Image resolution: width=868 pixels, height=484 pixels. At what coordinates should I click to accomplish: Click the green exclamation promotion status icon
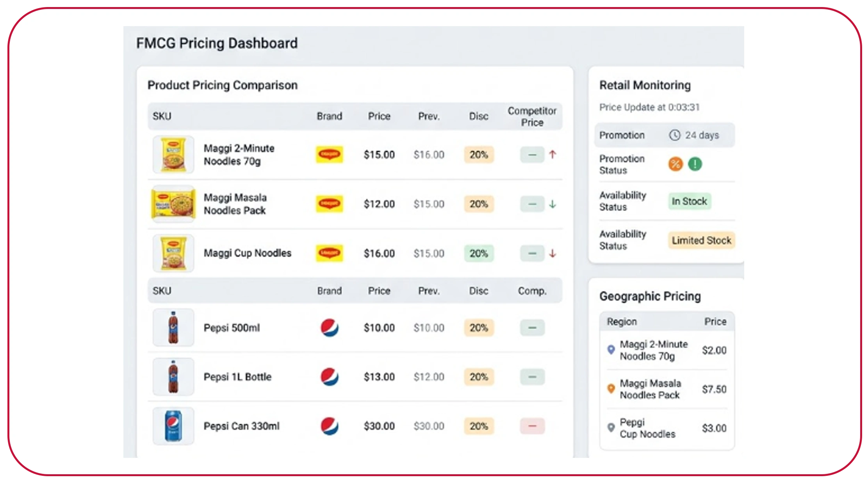pos(695,164)
